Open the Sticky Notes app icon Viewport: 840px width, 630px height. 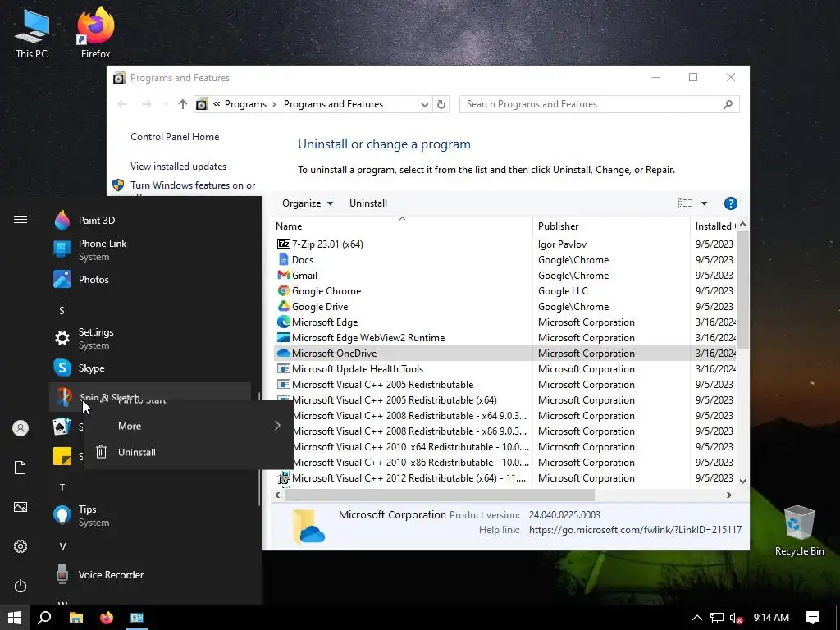point(62,456)
